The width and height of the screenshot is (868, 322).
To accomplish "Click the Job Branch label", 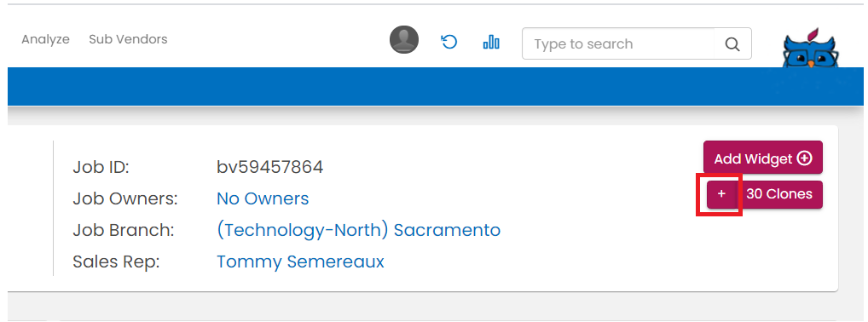I will click(x=123, y=230).
